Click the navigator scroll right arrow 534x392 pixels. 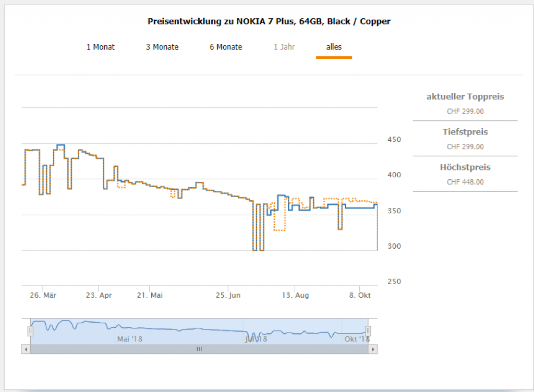coord(373,349)
